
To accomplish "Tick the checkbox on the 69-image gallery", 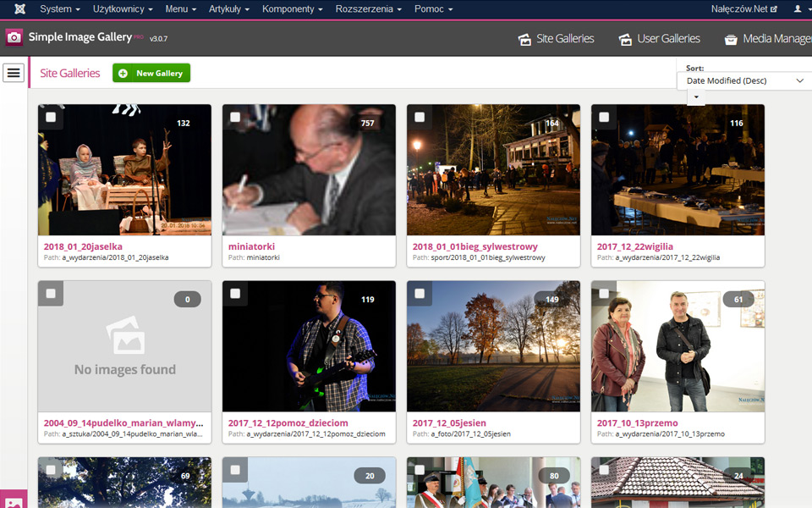I will 51,470.
